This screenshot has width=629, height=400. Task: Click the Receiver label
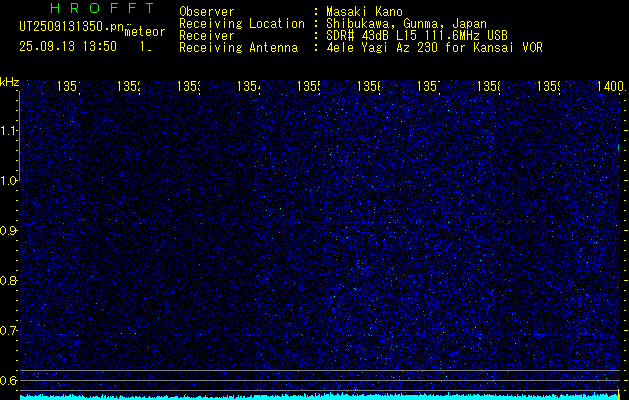[x=207, y=36]
